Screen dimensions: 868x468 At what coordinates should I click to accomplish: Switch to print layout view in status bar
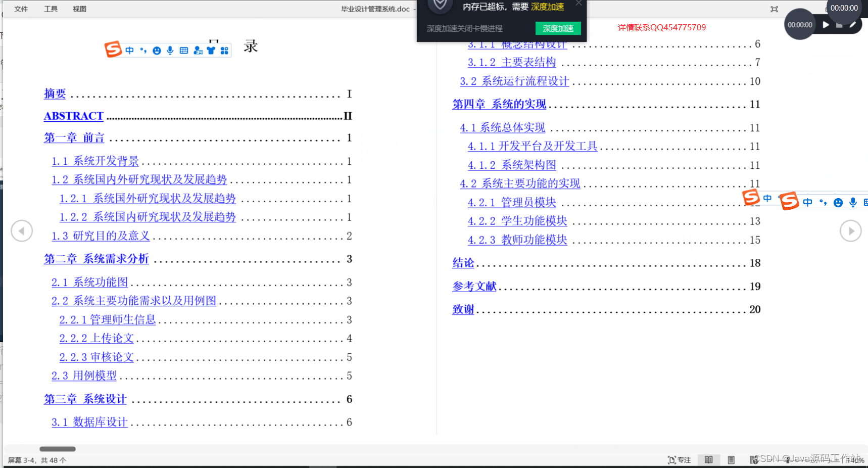click(731, 460)
